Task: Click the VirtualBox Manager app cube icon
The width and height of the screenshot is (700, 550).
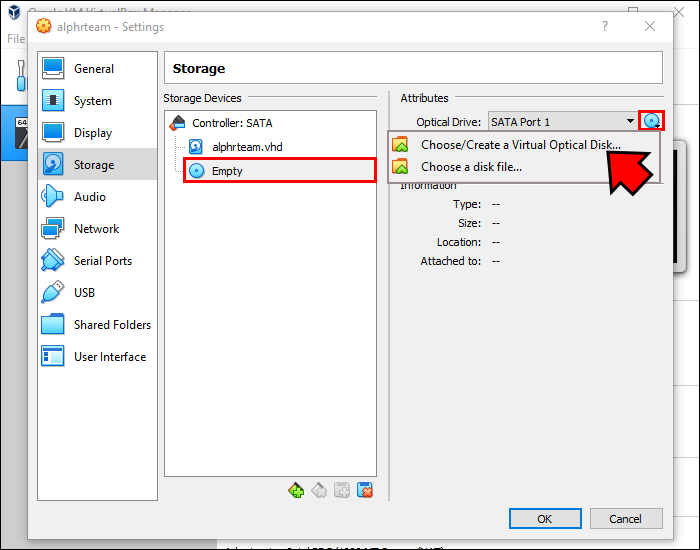Action: pos(14,11)
